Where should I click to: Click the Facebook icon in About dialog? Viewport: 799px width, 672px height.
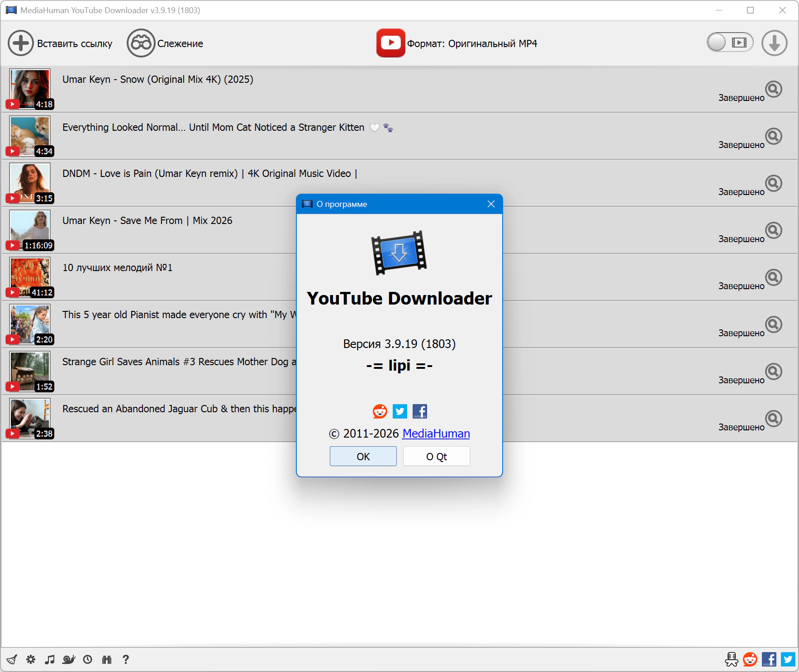(420, 411)
